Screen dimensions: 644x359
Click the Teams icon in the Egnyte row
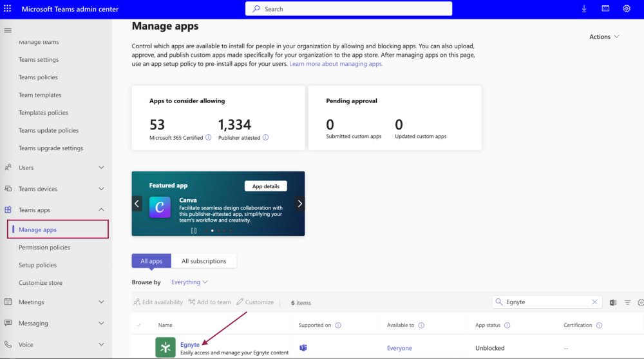pyautogui.click(x=303, y=348)
